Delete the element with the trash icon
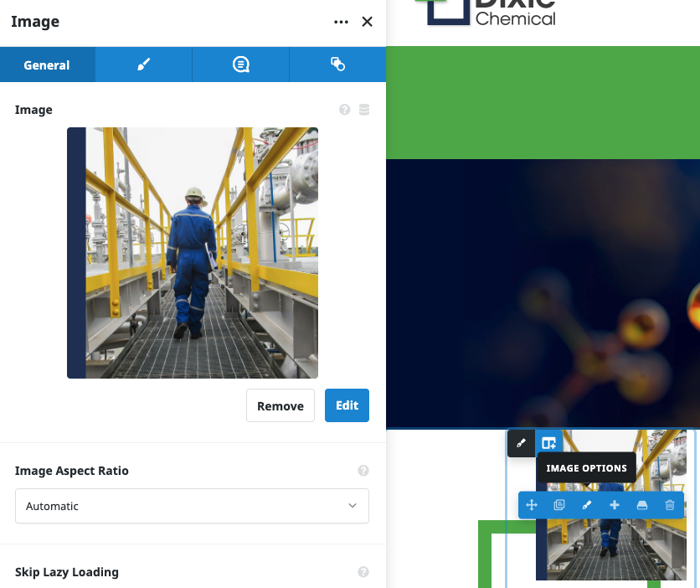This screenshot has height=588, width=700. point(670,505)
